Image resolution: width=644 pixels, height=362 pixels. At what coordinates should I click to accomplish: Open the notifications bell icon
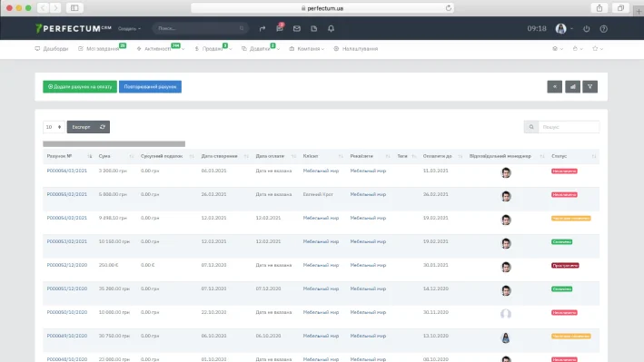pyautogui.click(x=331, y=28)
